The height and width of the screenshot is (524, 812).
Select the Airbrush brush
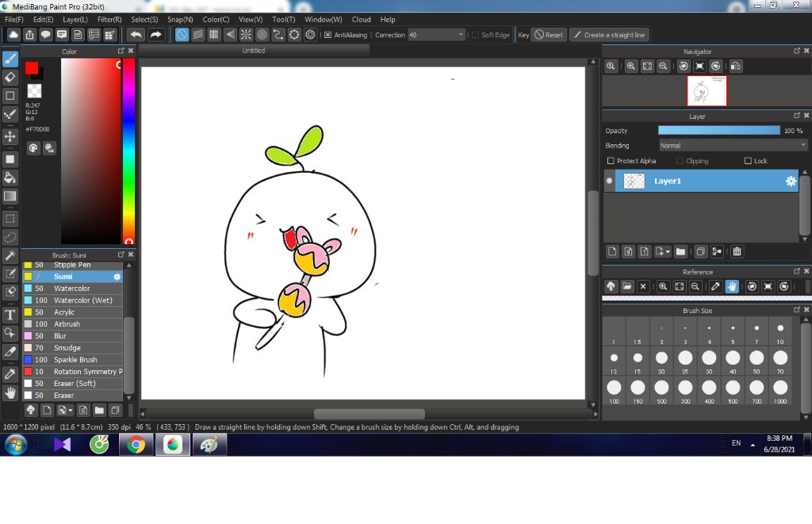(x=72, y=324)
